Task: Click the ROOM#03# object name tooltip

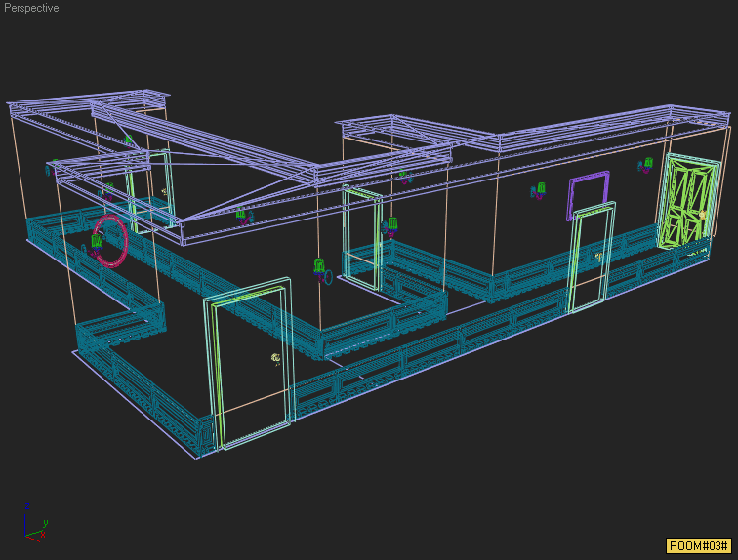Action: coord(699,545)
